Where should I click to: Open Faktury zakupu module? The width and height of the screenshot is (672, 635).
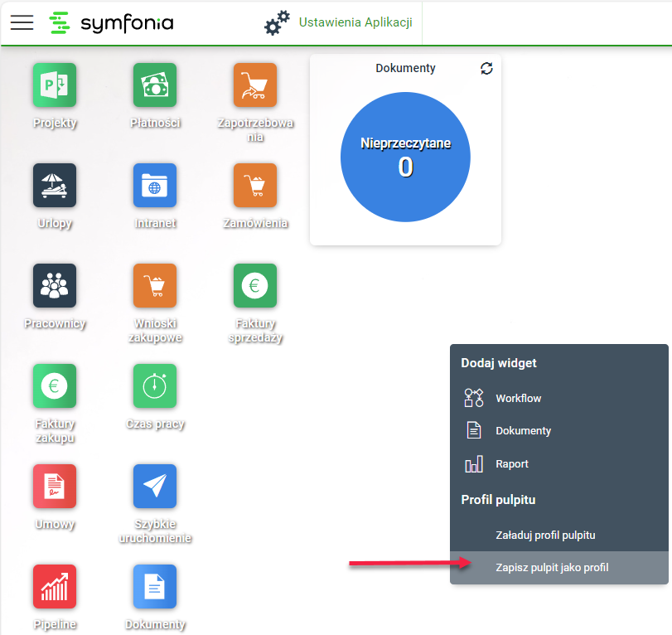[55, 385]
